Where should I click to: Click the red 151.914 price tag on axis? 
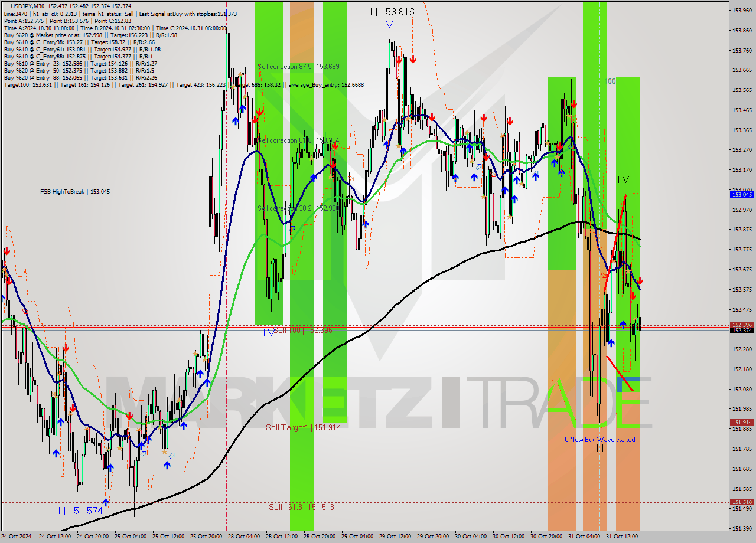coord(742,423)
